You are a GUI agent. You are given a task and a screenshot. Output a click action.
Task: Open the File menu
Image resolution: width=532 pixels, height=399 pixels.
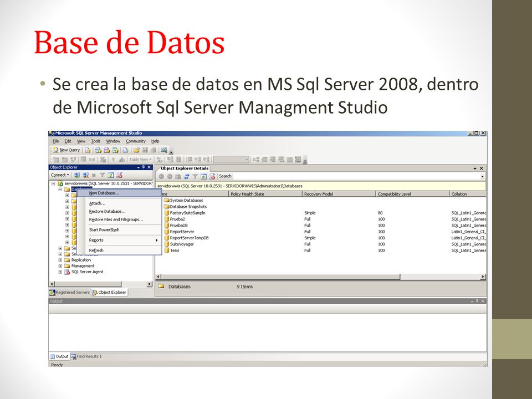tap(55, 141)
